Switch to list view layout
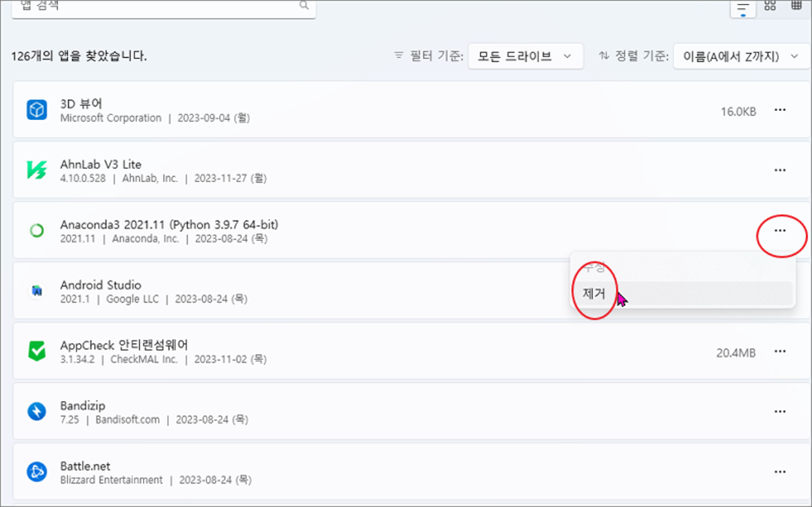This screenshot has height=507, width=812. pos(743,6)
